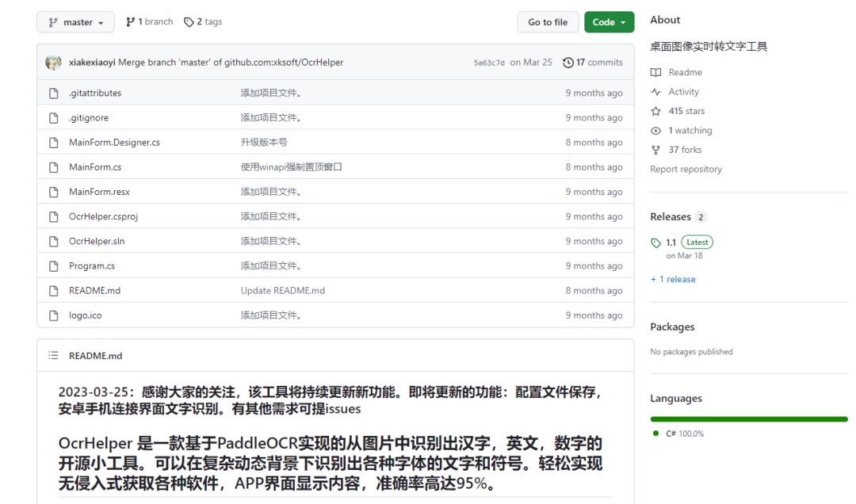The width and height of the screenshot is (856, 504).
Task: Click the eye icon beside 1 watching
Action: click(655, 131)
